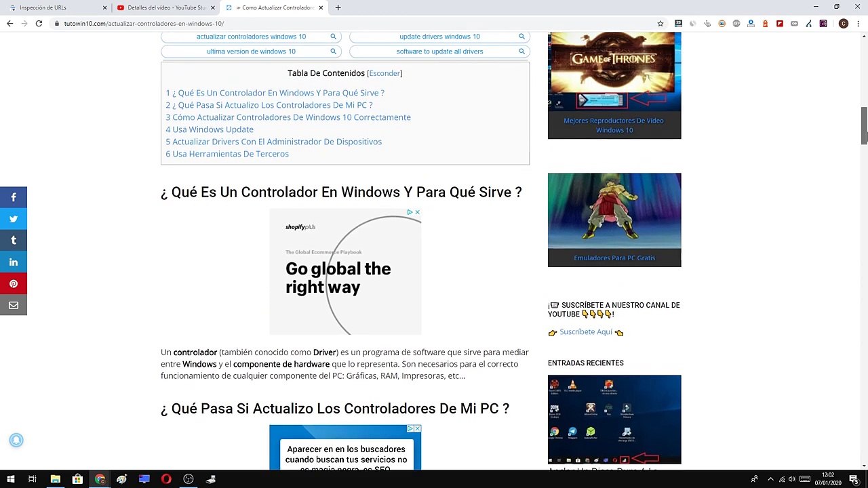The height and width of the screenshot is (488, 868).
Task: Hide table of contents with Esconder
Action: (x=384, y=73)
